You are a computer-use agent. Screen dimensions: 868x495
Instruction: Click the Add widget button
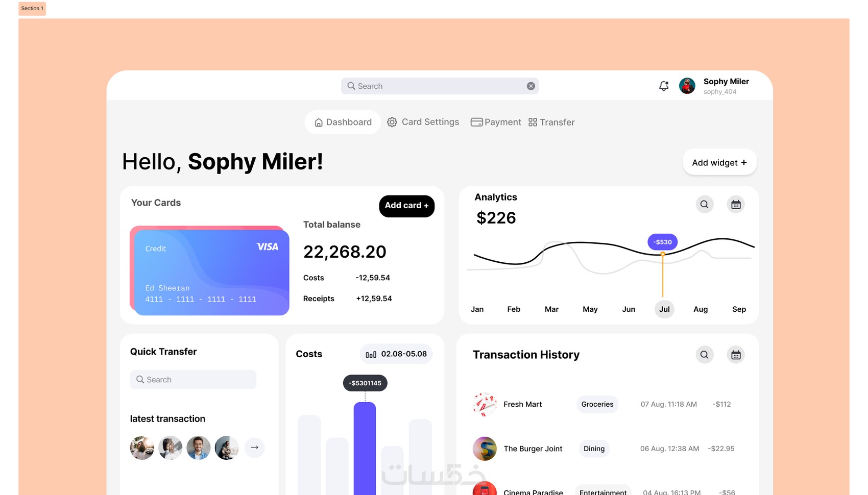coord(719,162)
